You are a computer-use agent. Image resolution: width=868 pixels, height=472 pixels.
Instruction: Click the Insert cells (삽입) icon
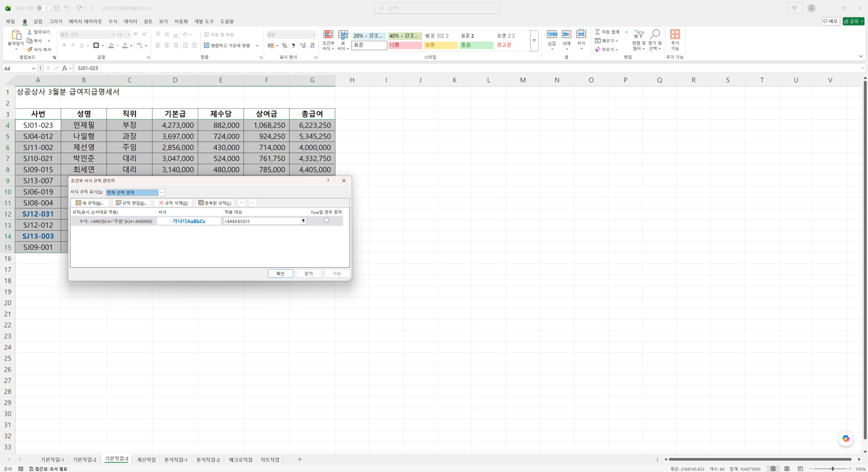tap(552, 34)
